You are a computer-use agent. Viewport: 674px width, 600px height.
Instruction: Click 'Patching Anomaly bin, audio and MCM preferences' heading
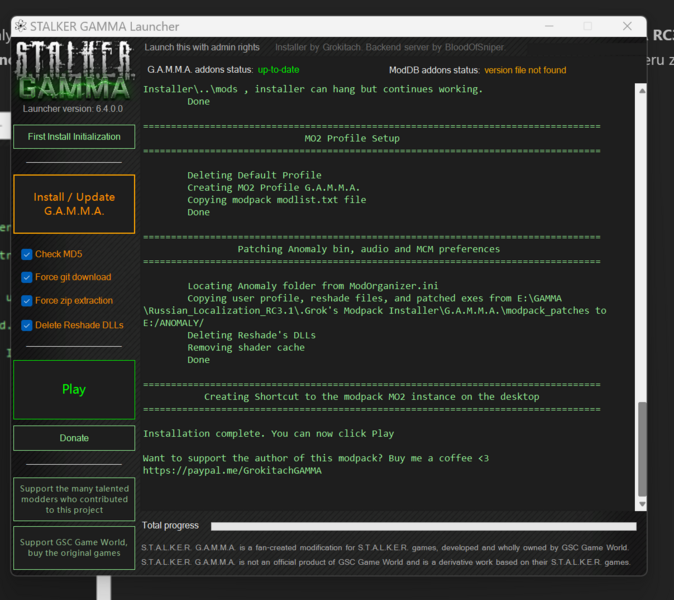coord(369,249)
